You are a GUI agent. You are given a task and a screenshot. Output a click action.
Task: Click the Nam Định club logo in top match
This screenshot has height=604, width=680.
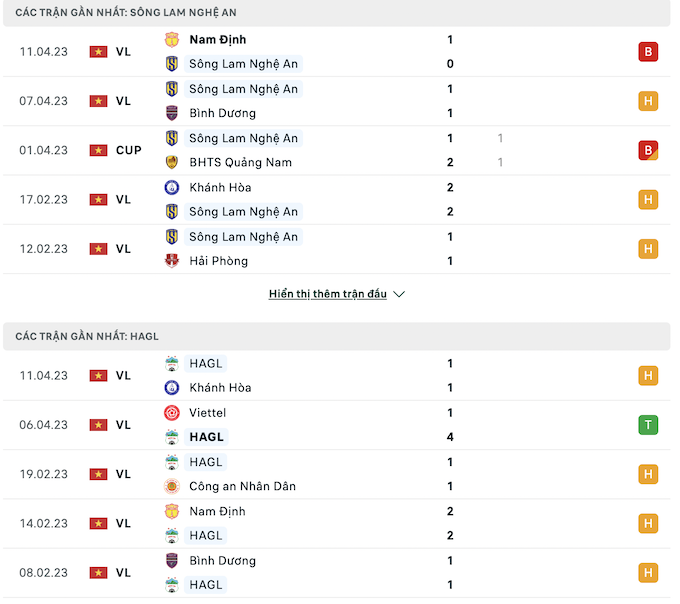click(x=172, y=40)
